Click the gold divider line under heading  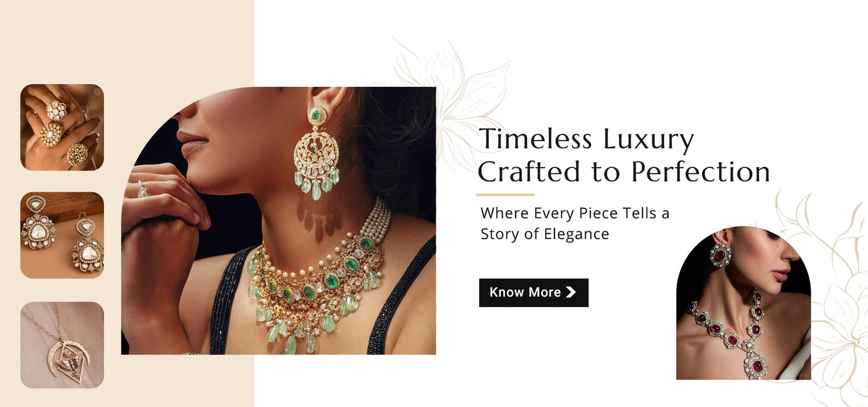tap(506, 194)
